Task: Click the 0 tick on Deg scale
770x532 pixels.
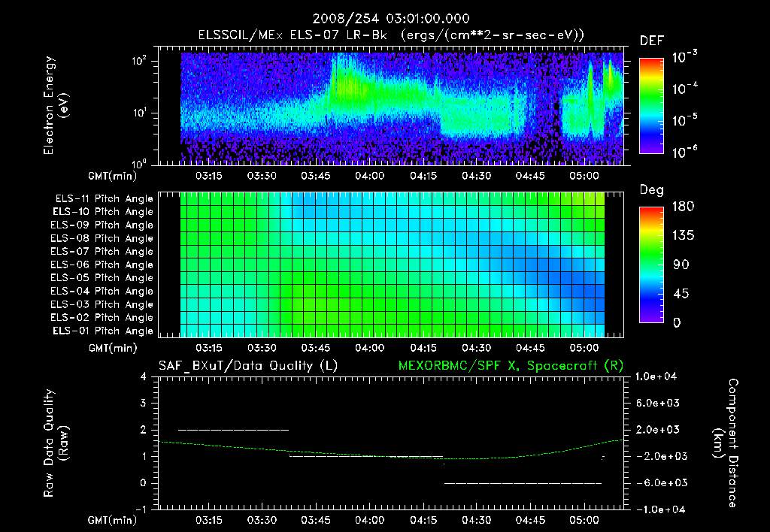Action: pos(677,322)
